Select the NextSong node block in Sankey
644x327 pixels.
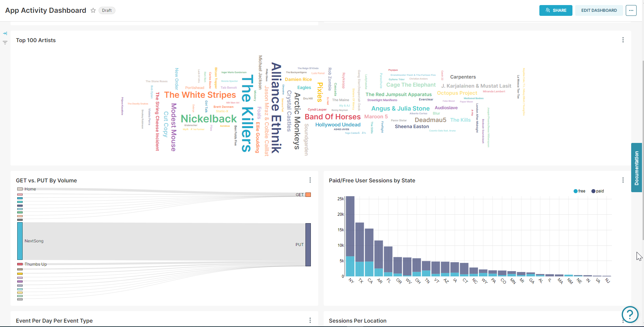coord(20,241)
